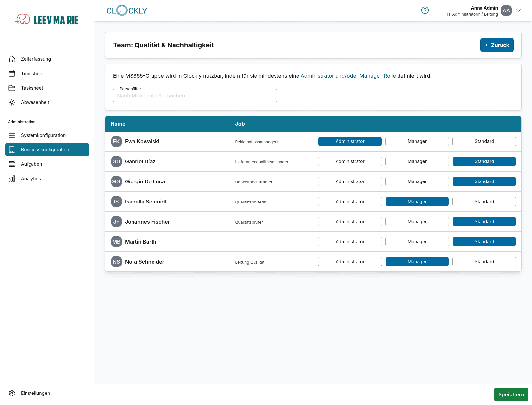Image resolution: width=532 pixels, height=405 pixels.
Task: Open the Aufgaben menu item
Action: [x=31, y=164]
